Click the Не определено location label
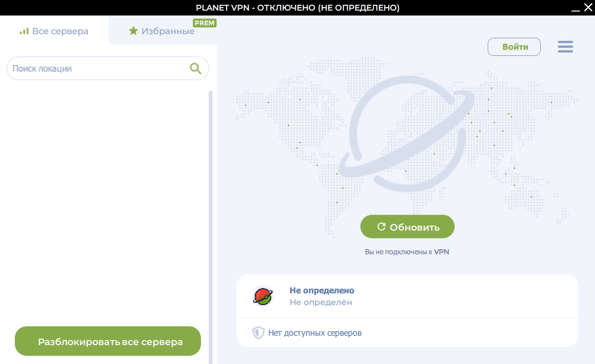 click(322, 290)
